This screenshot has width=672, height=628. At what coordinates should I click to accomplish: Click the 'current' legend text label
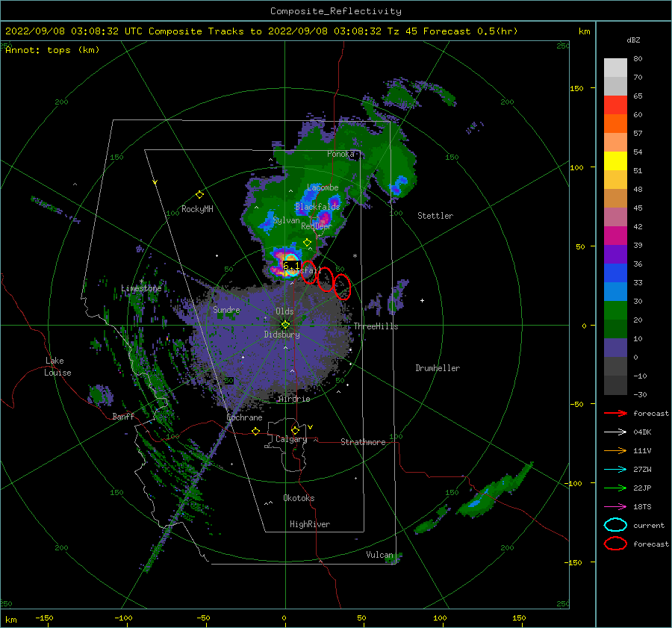pos(649,526)
